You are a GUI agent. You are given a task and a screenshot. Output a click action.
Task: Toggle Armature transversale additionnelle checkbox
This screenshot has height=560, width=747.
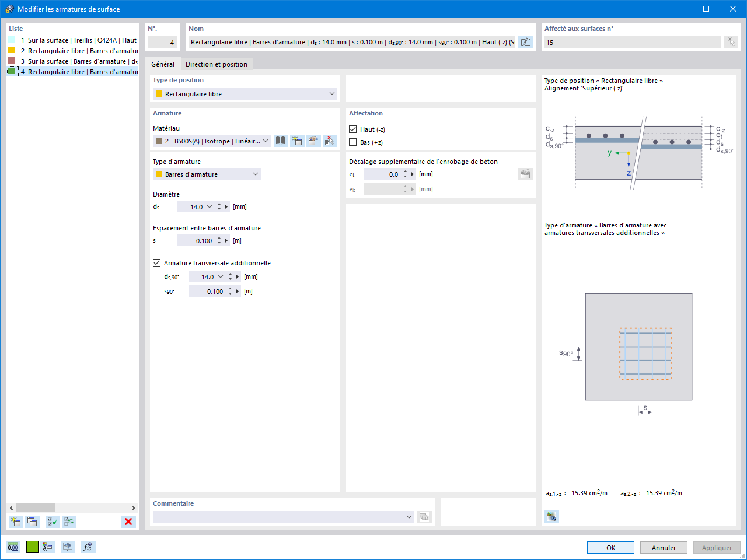coord(156,263)
